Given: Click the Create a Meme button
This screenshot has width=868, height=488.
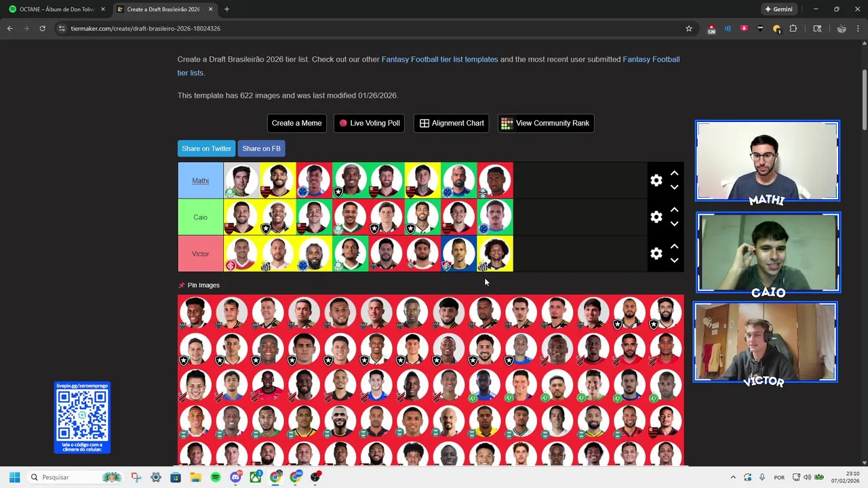Looking at the screenshot, I should tap(296, 123).
